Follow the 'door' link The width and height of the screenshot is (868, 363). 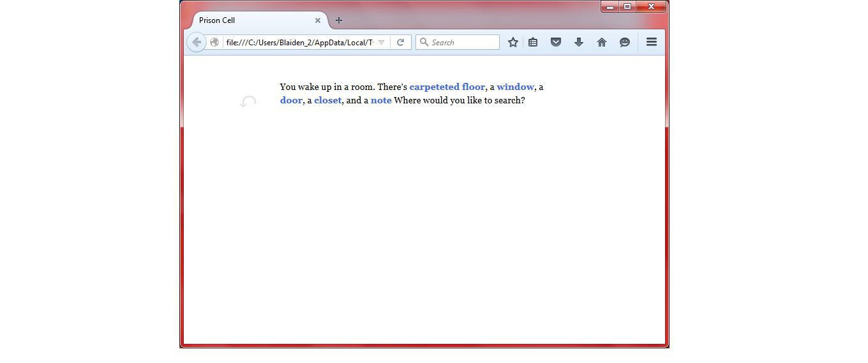click(x=291, y=100)
